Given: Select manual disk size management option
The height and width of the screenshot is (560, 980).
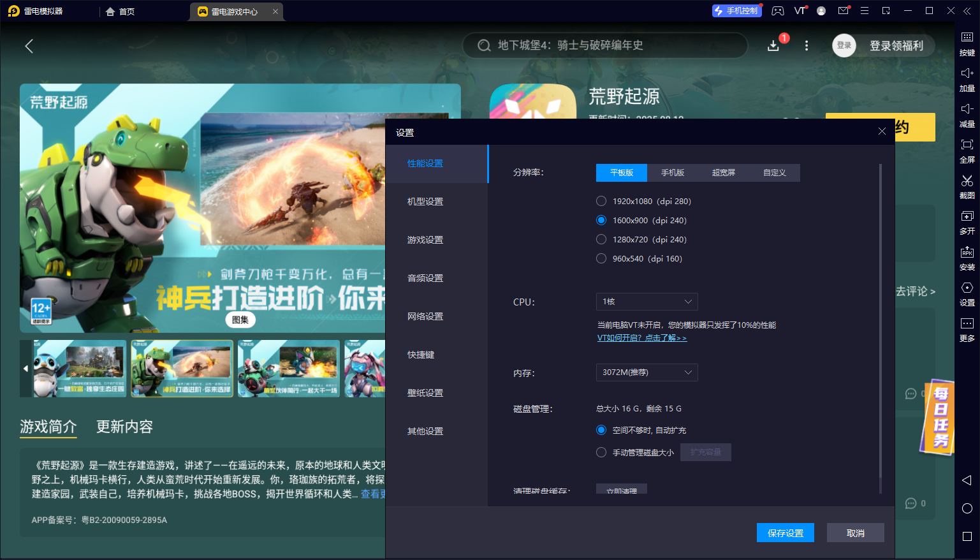Looking at the screenshot, I should (601, 453).
